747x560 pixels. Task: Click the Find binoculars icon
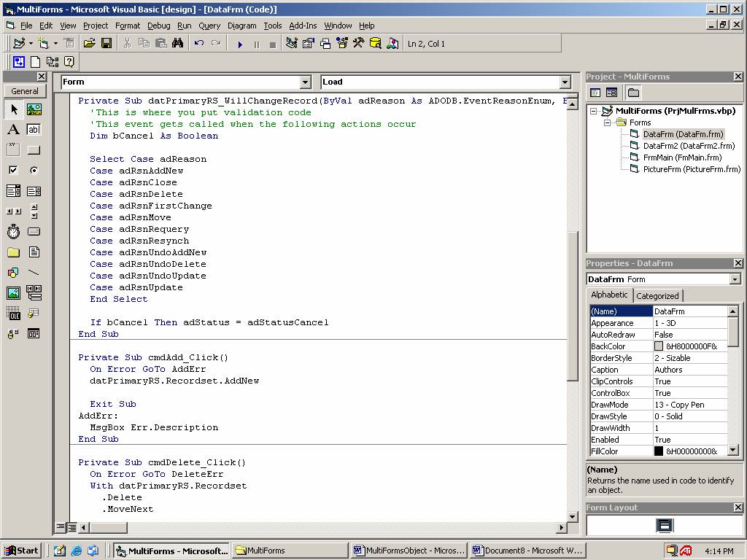pyautogui.click(x=177, y=44)
